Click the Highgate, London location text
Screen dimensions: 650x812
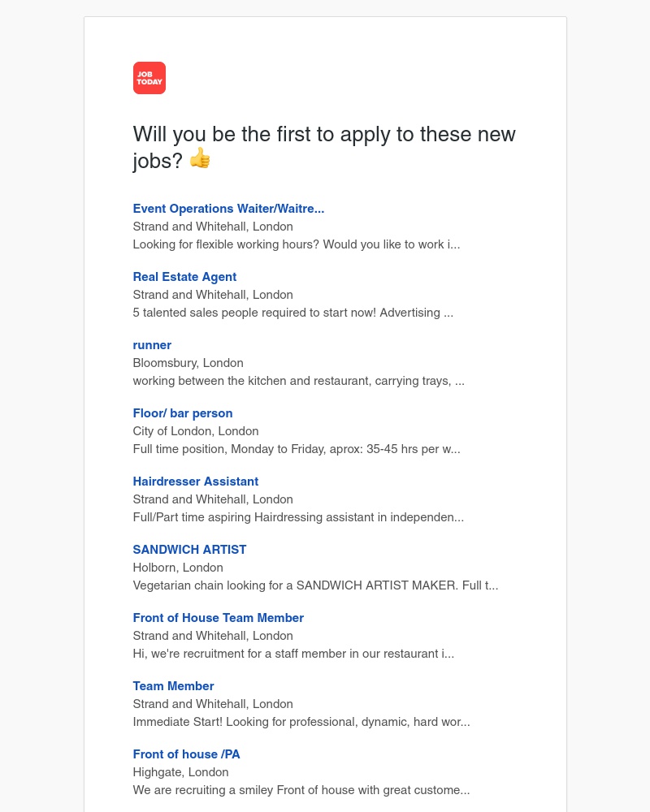[x=181, y=772]
